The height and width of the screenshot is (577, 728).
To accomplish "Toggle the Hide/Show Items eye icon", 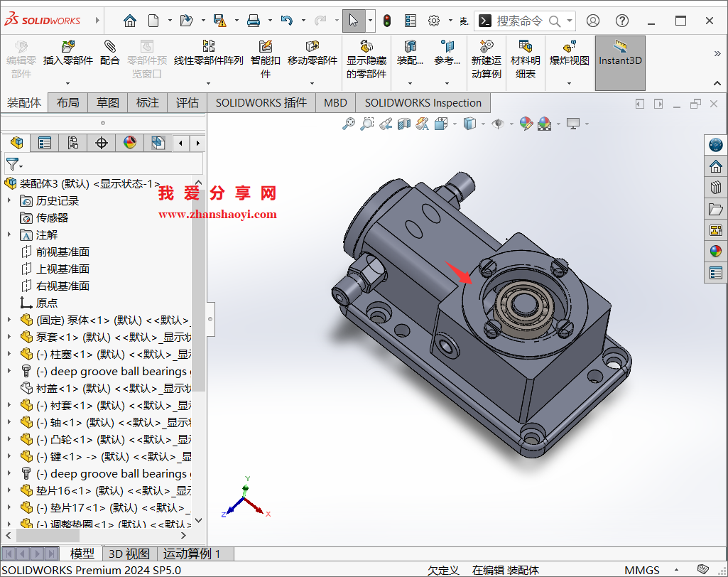I will pos(497,124).
